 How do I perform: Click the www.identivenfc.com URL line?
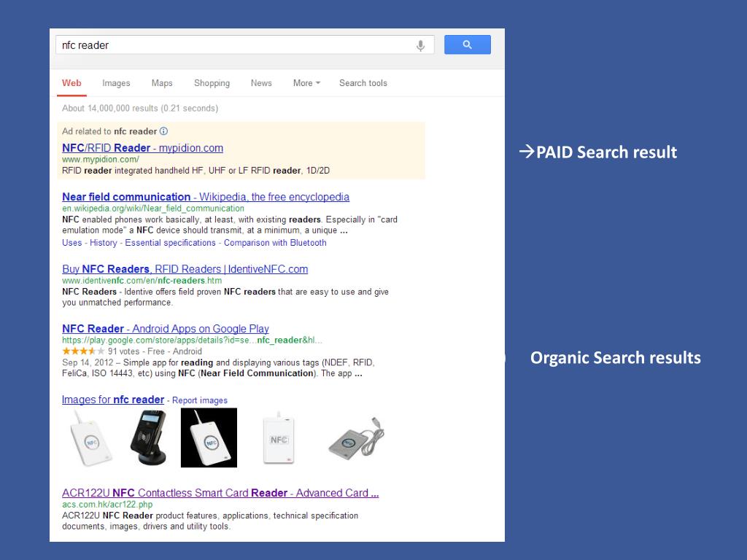point(142,281)
